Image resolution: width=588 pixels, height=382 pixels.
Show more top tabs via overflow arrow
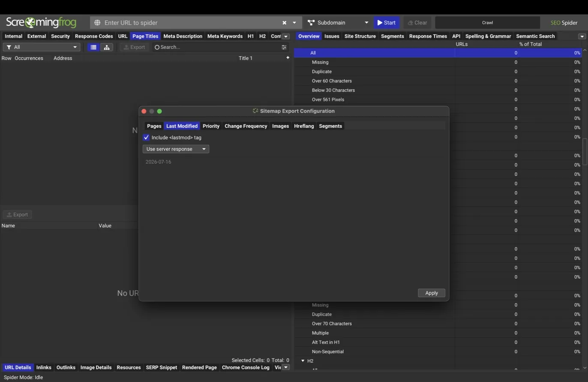[x=286, y=36]
